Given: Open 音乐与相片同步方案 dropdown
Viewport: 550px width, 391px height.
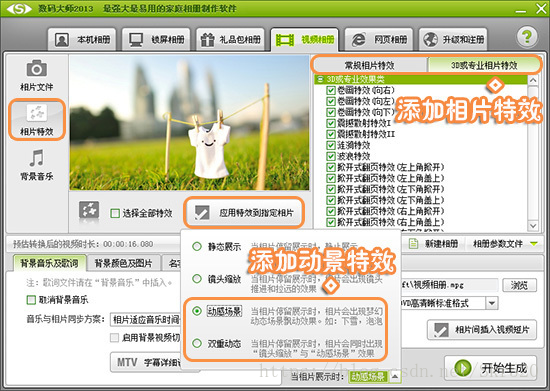Looking at the screenshot, I should click(x=146, y=319).
